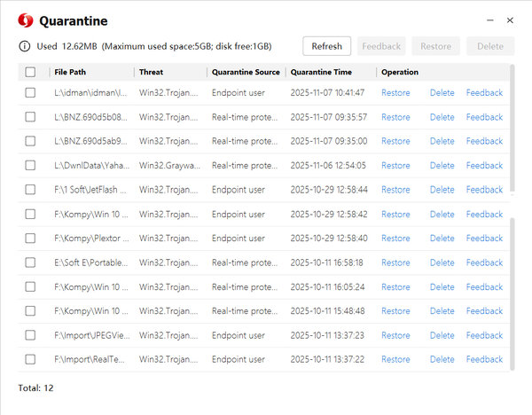Check the box for L:\idman\idman row
Viewport: 532px width, 415px height.
click(x=30, y=92)
